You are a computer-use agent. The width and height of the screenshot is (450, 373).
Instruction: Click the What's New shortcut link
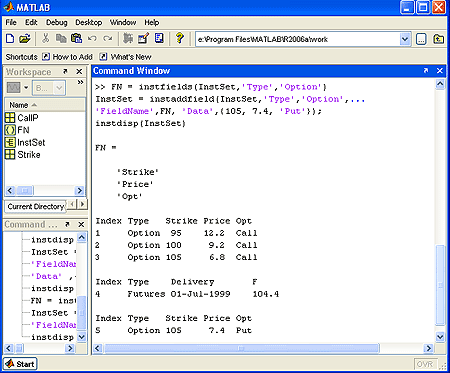coord(131,57)
